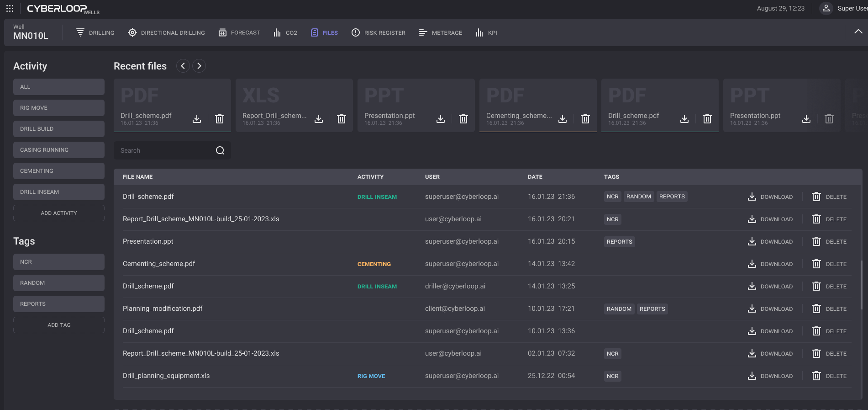Open the app grid launcher icon
868x410 pixels.
click(x=10, y=9)
